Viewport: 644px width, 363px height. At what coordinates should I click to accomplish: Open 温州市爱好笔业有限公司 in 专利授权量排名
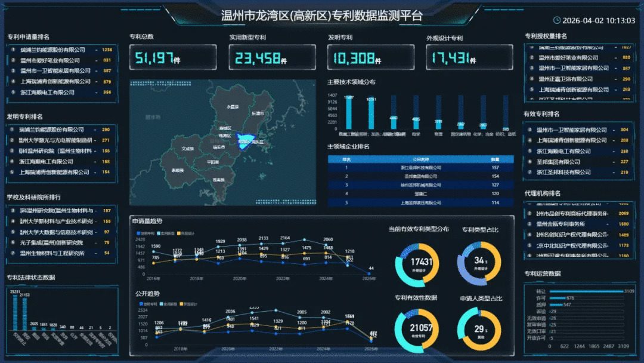pyautogui.click(x=568, y=58)
